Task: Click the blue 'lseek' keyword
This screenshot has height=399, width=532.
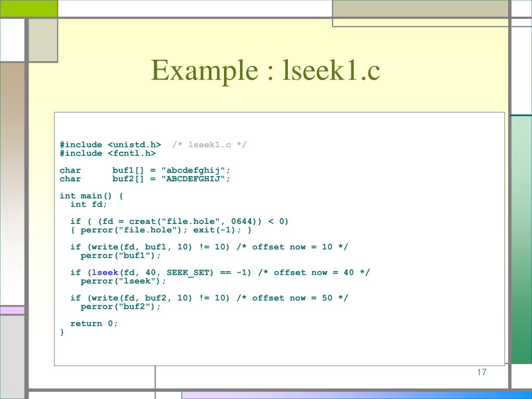Action: 105,272
